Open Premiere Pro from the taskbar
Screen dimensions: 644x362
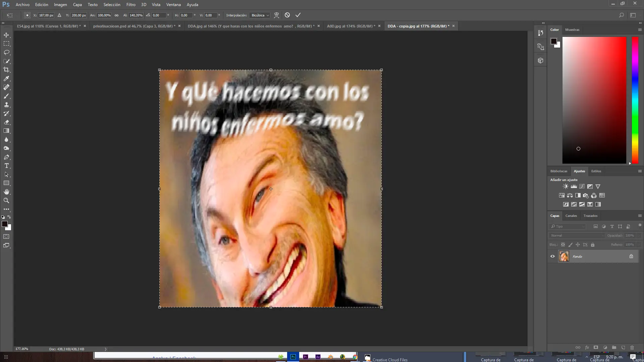pyautogui.click(x=305, y=357)
